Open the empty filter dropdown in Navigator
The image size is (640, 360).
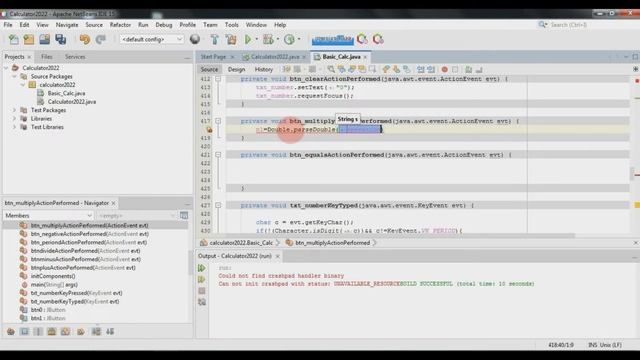tap(136, 216)
